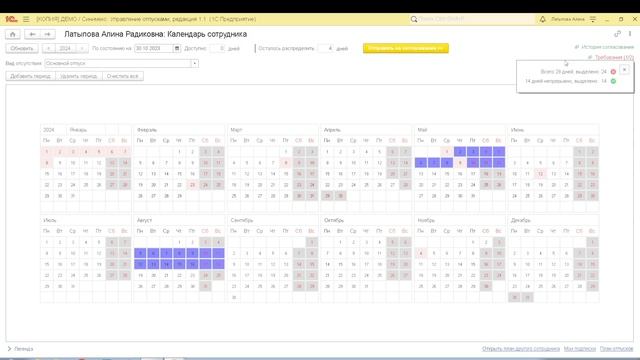Click the Обновить button
The width and height of the screenshot is (640, 360).
pos(22,48)
